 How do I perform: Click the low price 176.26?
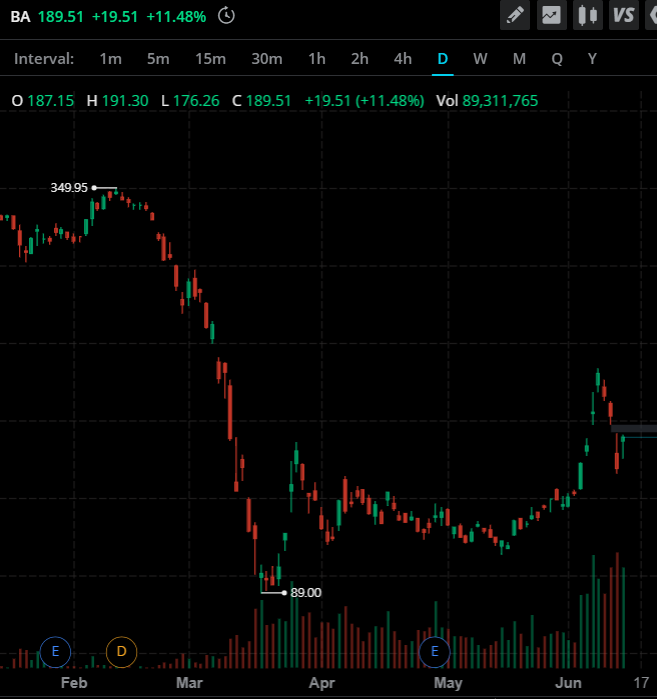(x=196, y=101)
